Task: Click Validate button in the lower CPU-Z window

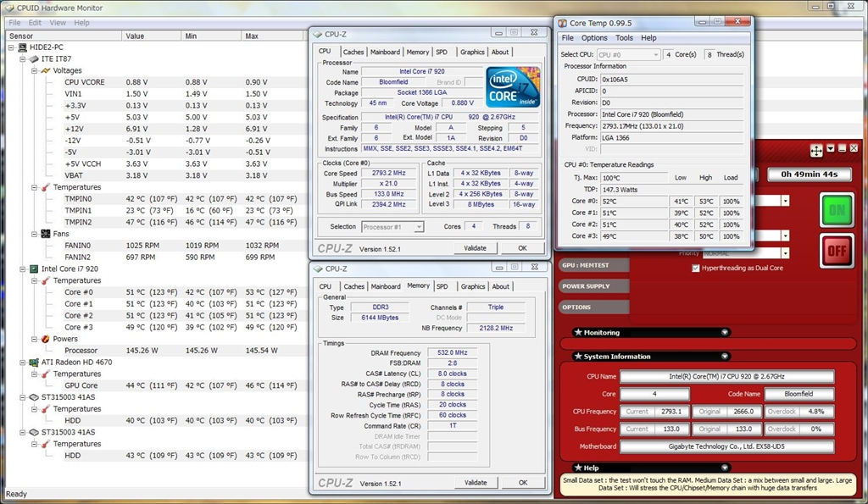Action: click(475, 482)
